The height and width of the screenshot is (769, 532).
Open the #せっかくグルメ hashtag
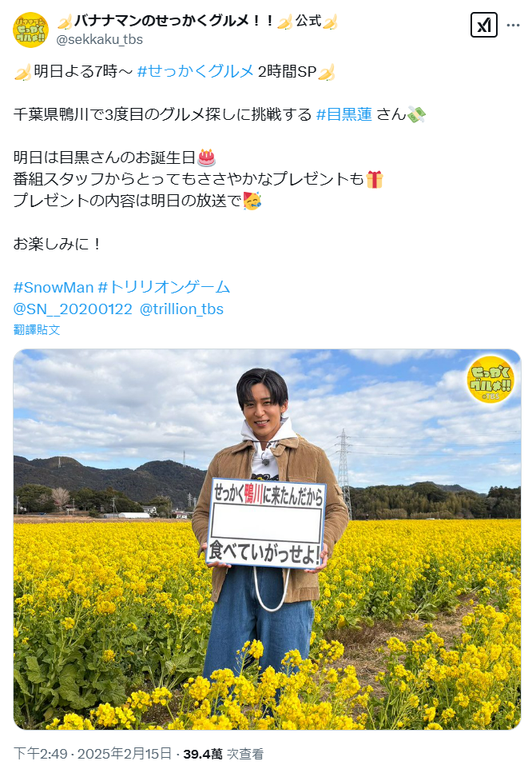(x=196, y=72)
